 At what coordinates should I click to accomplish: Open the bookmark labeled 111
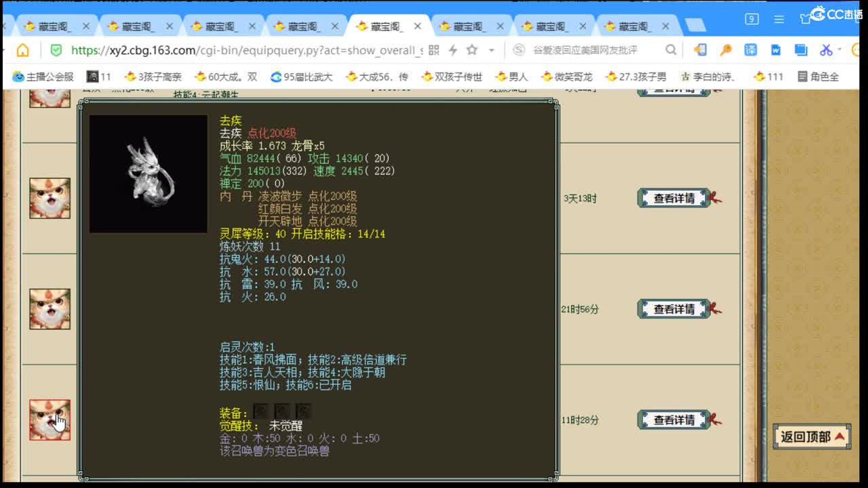768,77
